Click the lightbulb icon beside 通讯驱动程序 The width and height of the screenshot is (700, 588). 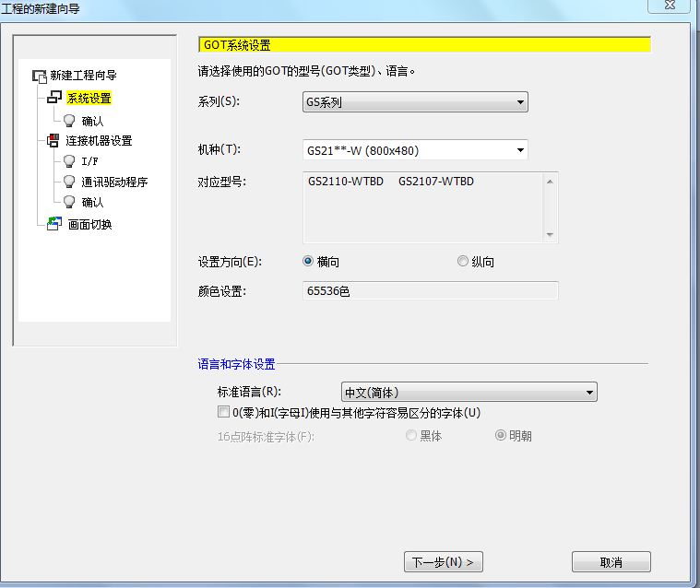(69, 182)
